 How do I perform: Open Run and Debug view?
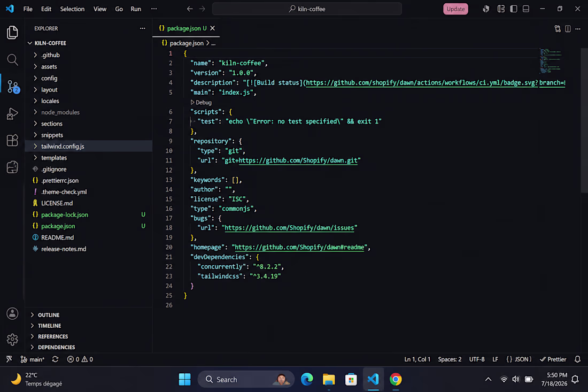(x=12, y=114)
